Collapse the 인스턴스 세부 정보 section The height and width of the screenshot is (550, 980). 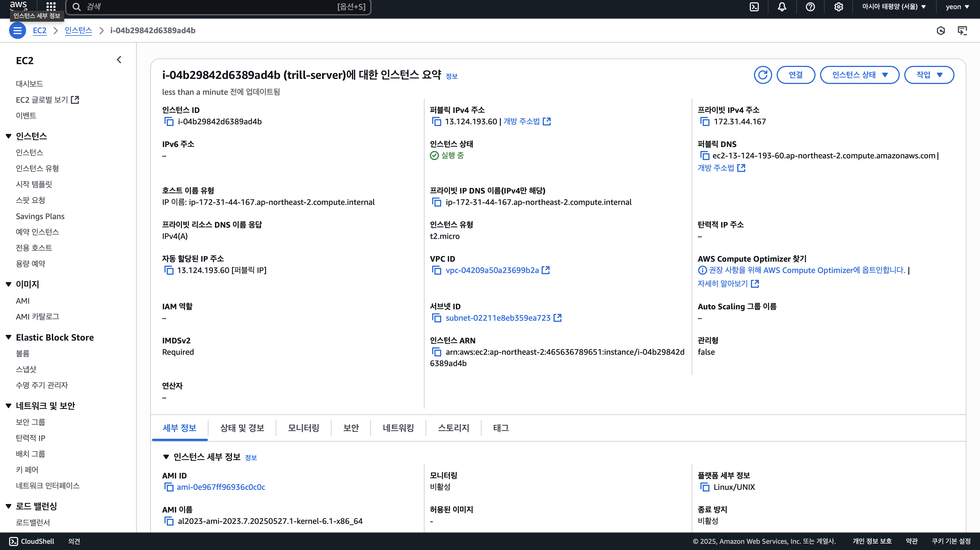pyautogui.click(x=166, y=457)
